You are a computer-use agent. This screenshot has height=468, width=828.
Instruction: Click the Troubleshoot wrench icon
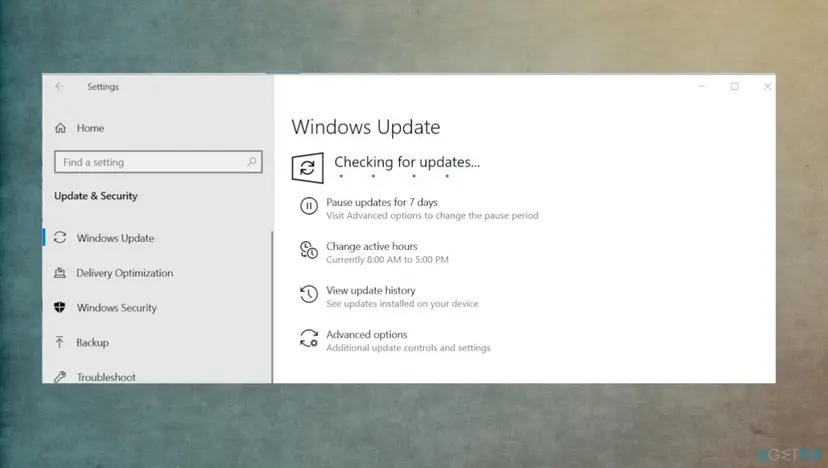point(60,377)
